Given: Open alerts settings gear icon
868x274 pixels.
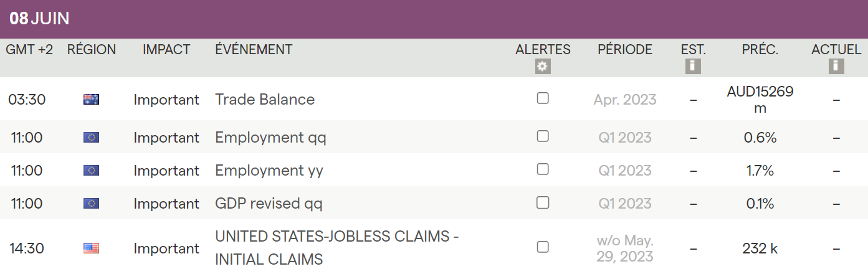Looking at the screenshot, I should [543, 67].
